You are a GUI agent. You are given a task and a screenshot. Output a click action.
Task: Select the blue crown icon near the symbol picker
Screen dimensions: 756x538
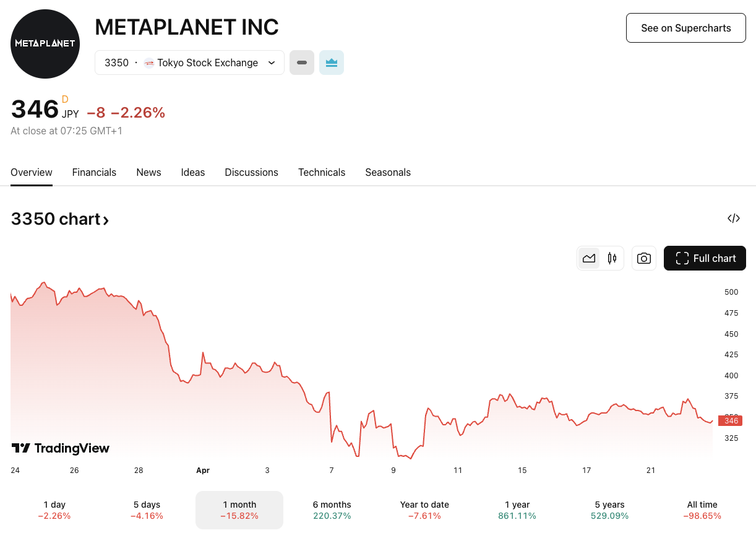pos(331,63)
